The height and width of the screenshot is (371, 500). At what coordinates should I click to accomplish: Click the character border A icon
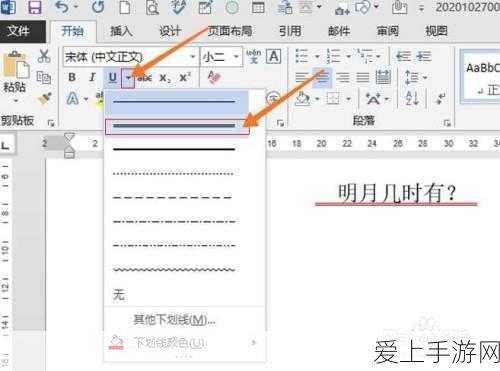coord(273,56)
